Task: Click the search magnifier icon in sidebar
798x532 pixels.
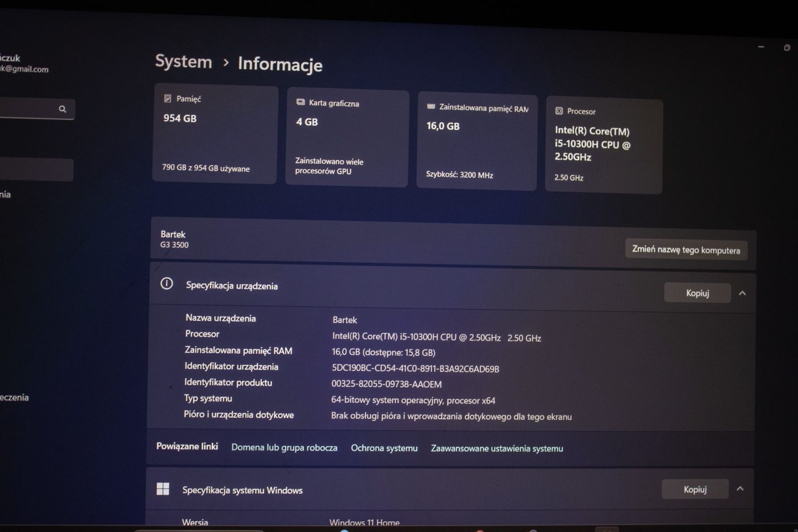Action: pos(62,109)
